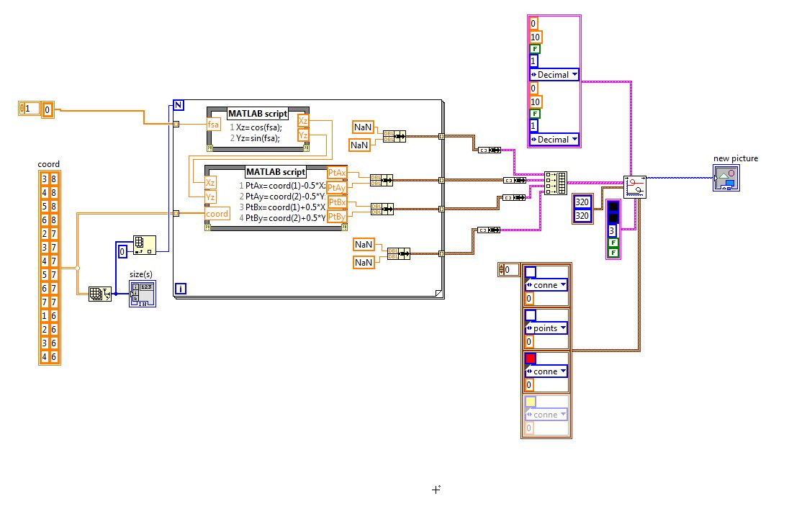Toggle the second F boolean in the pink cluster
This screenshot has width=789, height=532.
[x=534, y=113]
